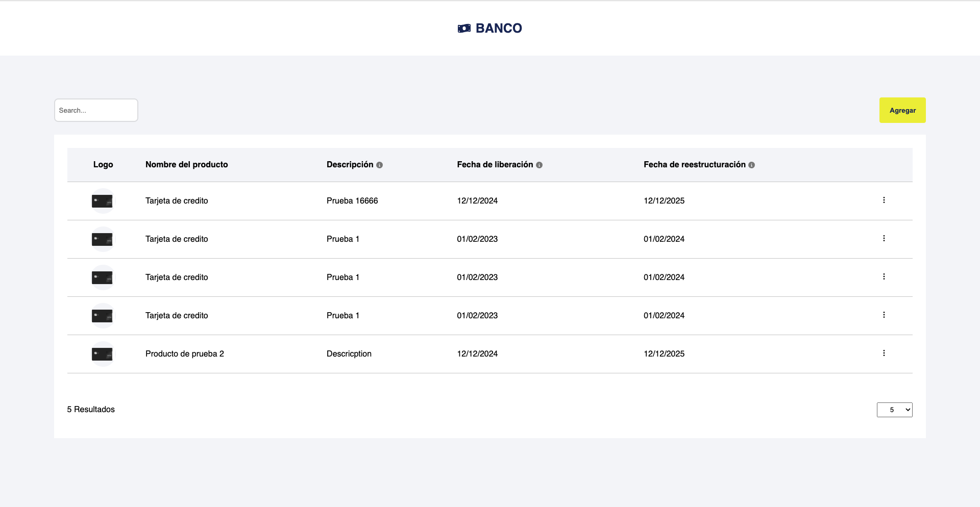Click the 5 Resultados text label
Image resolution: width=980 pixels, height=507 pixels.
tap(90, 409)
